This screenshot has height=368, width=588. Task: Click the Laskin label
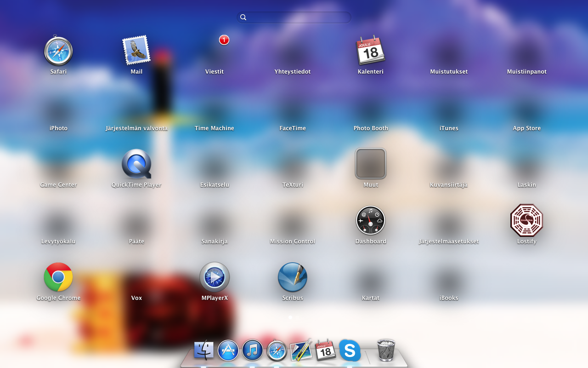coord(526,185)
